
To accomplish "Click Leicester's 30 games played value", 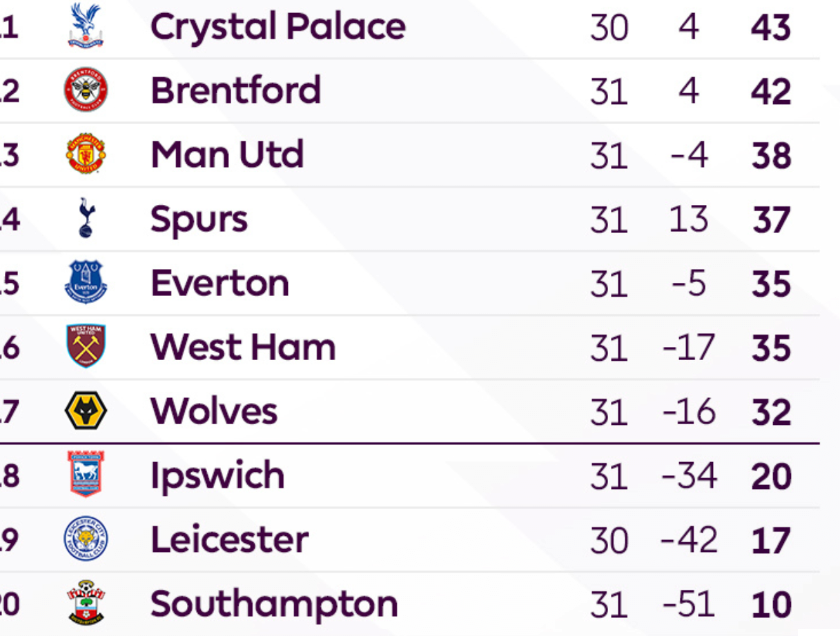I will [x=609, y=540].
